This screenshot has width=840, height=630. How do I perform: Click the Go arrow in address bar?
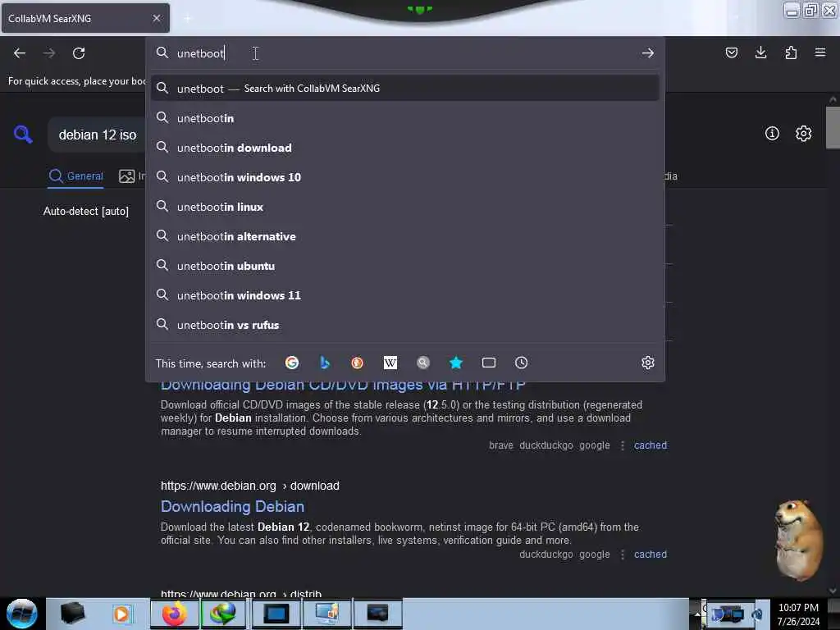pyautogui.click(x=648, y=53)
